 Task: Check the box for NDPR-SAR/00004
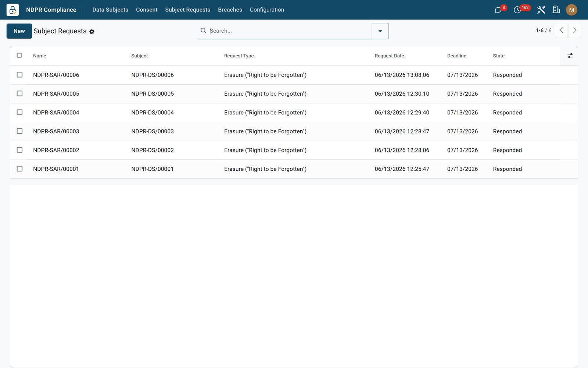click(x=19, y=112)
